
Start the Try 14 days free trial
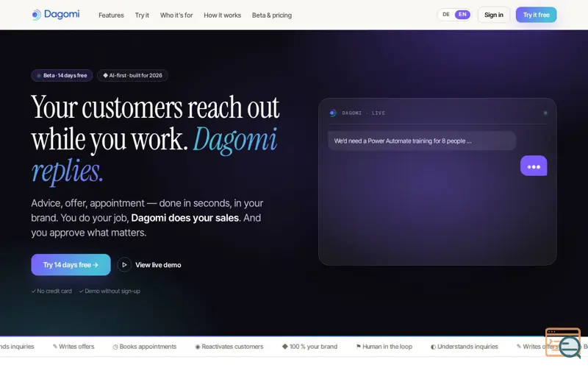click(71, 265)
